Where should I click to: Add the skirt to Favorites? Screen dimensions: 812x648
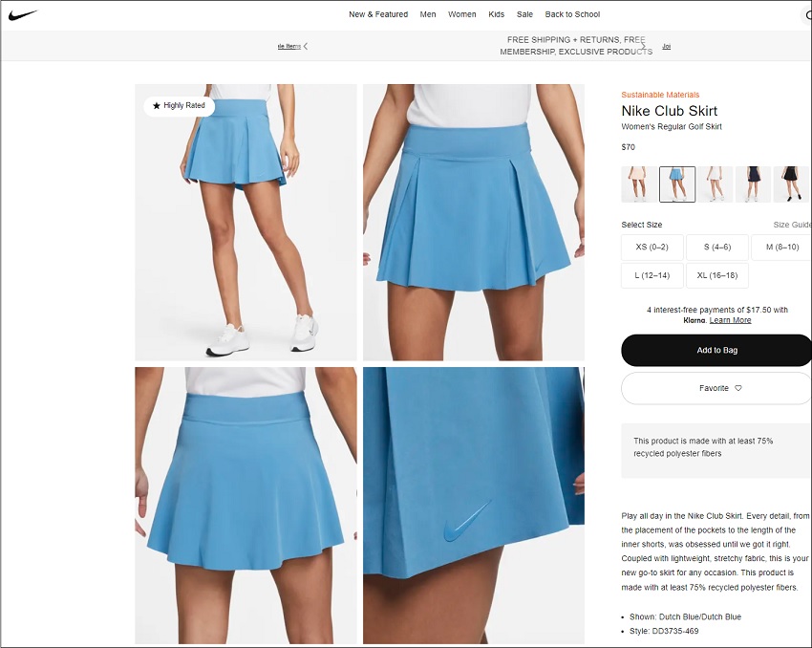click(x=716, y=388)
